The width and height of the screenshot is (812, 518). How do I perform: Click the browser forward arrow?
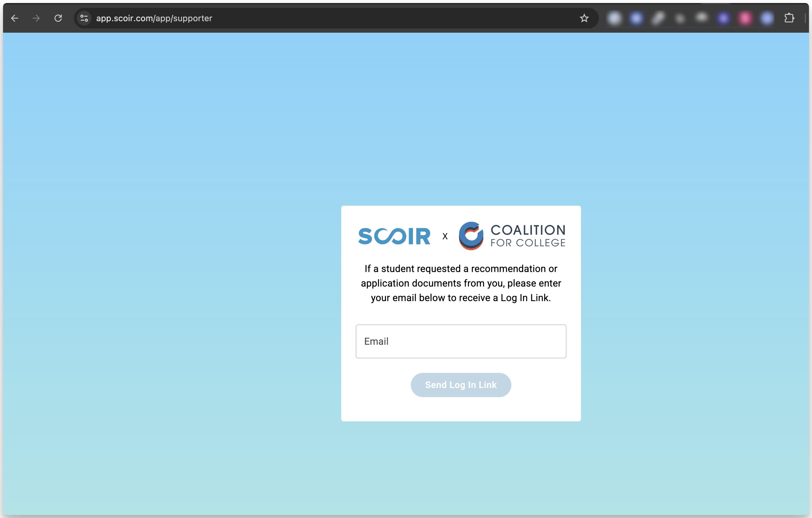coord(36,18)
